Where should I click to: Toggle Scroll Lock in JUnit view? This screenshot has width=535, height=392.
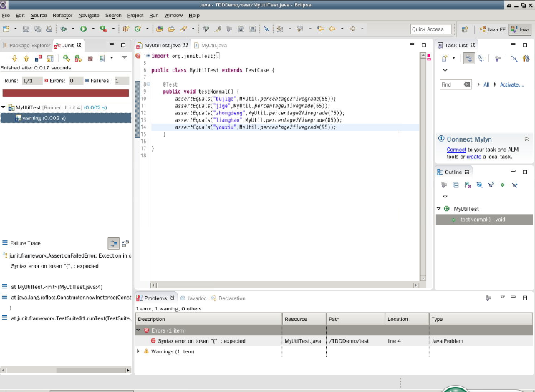pyautogui.click(x=50, y=58)
